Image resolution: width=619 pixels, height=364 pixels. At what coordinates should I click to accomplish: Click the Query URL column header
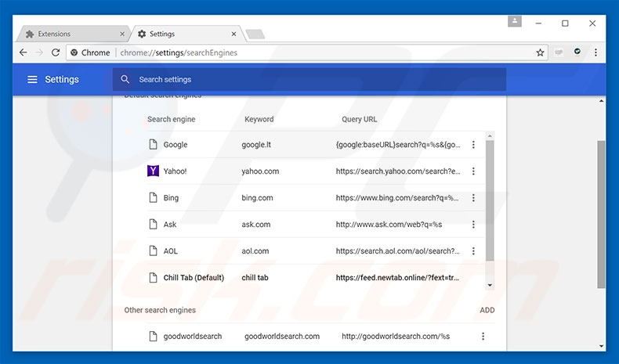[359, 119]
